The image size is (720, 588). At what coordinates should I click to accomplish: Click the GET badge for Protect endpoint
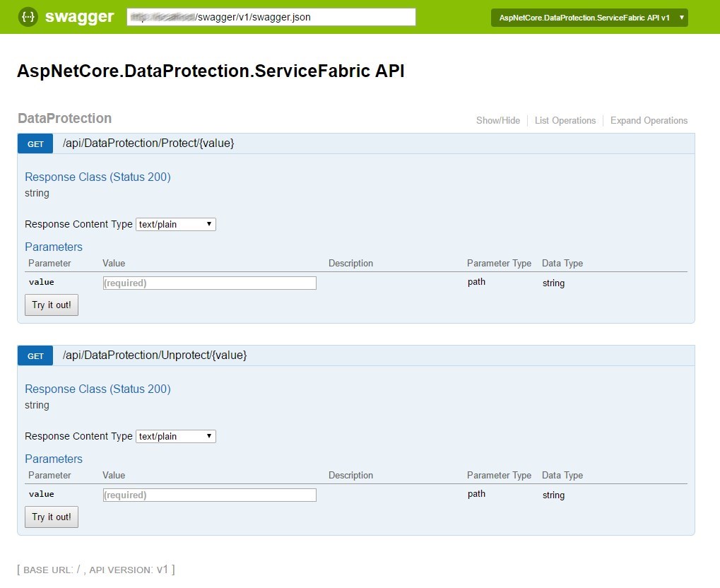click(35, 144)
